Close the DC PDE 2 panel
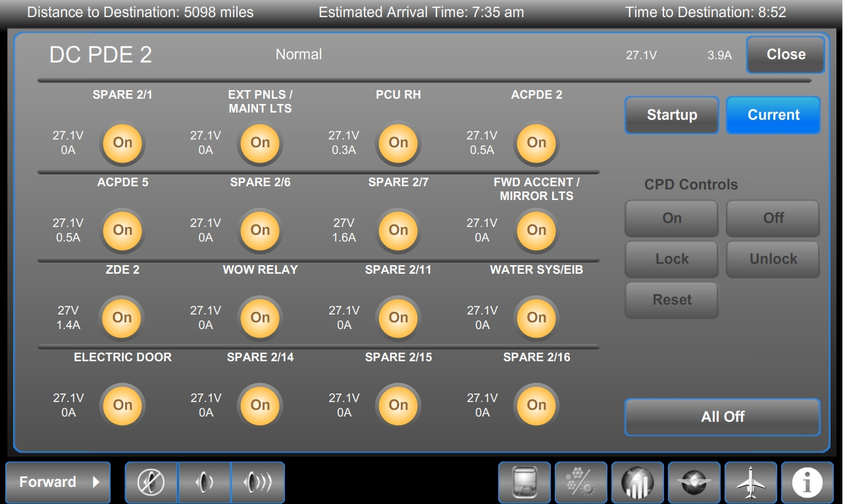843x504 pixels. pyautogui.click(x=785, y=55)
